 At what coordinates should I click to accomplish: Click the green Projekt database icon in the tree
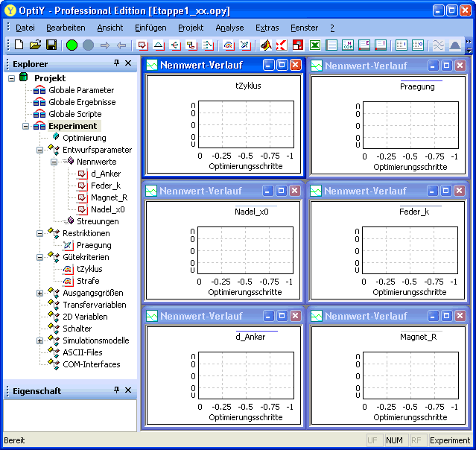click(x=24, y=78)
